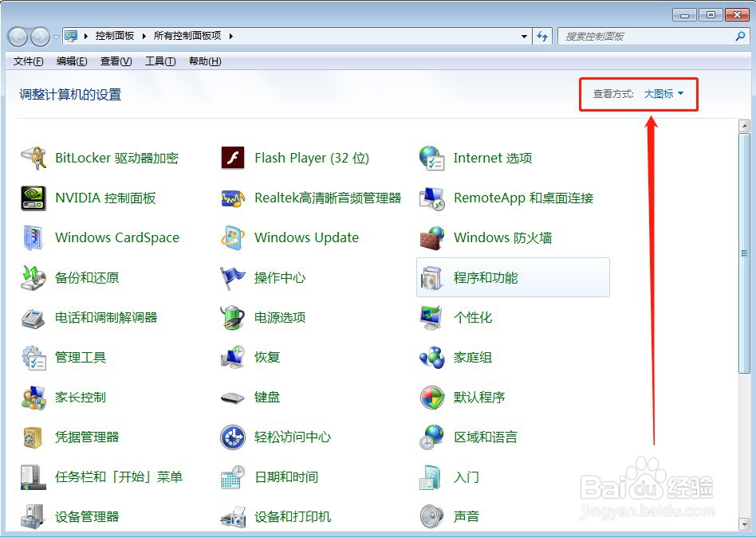Open 任务栏和「开始」菜单 icon

point(33,477)
